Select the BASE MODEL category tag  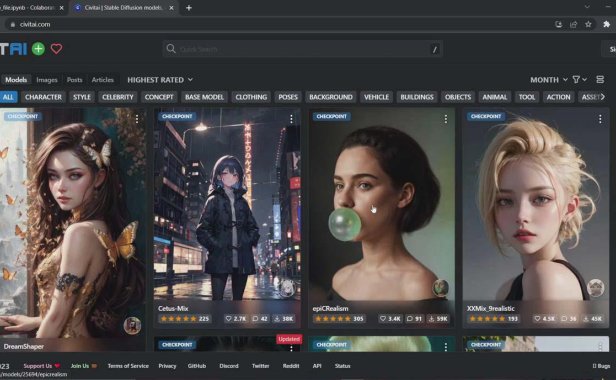[x=204, y=97]
